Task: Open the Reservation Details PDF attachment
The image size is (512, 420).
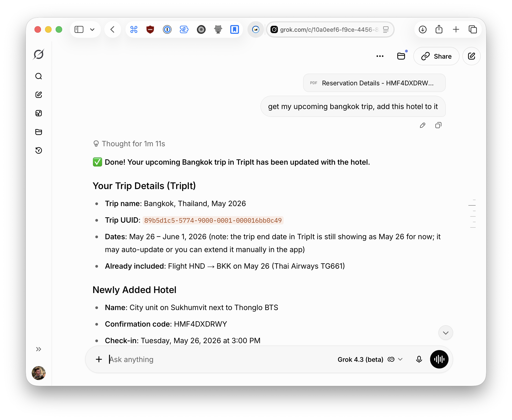Action: (x=374, y=83)
